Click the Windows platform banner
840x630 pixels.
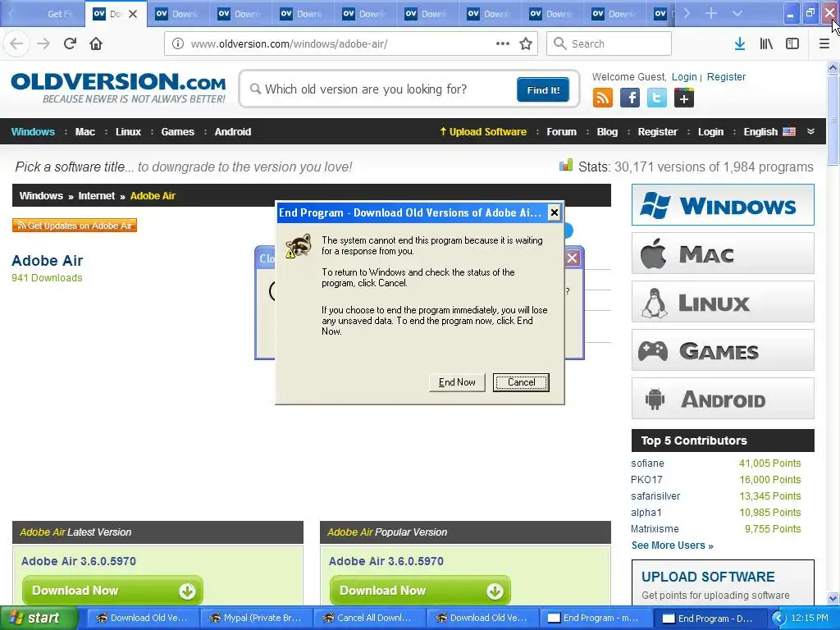coord(723,204)
